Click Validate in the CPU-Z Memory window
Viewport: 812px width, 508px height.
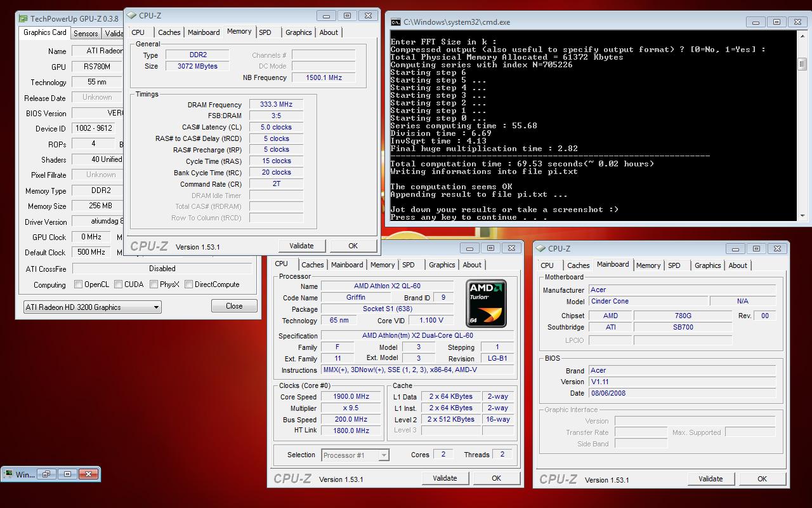(x=301, y=246)
